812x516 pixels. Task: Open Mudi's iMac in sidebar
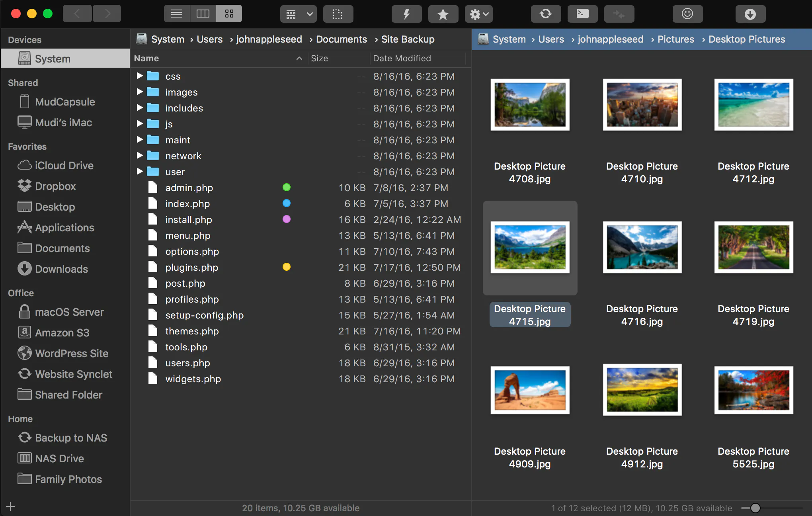coord(65,122)
